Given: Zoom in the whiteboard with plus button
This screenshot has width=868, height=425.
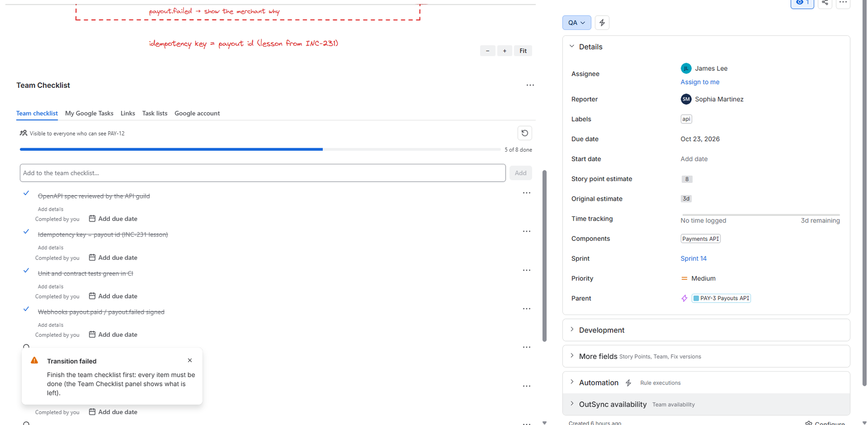Looking at the screenshot, I should (x=505, y=51).
